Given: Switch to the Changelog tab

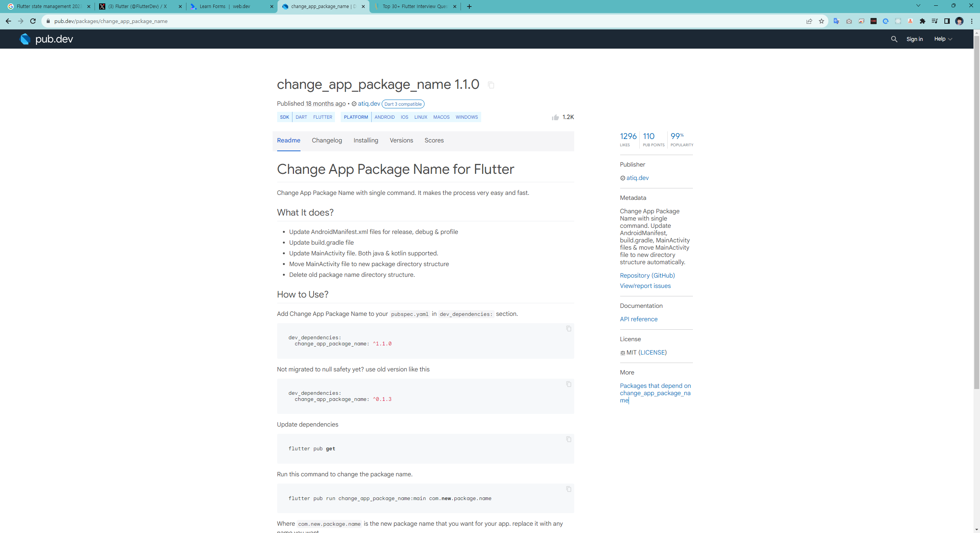Looking at the screenshot, I should 327,141.
